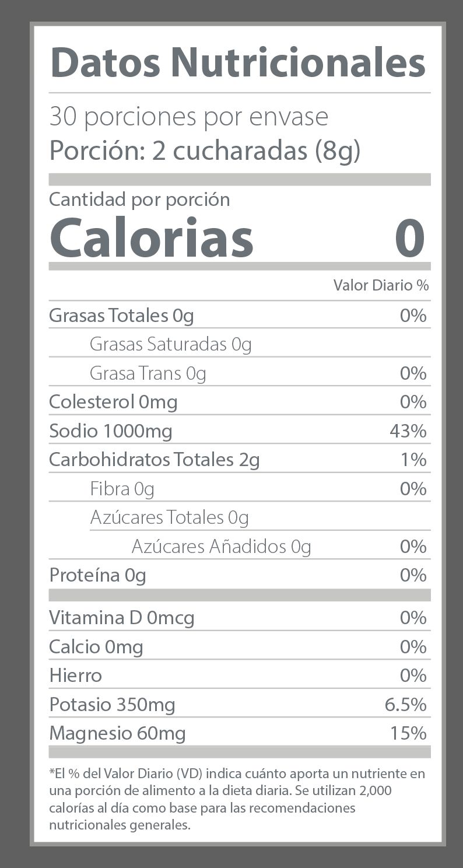This screenshot has height=868, width=463.
Task: Click the Valor Diario footnote paragraph
Action: click(x=237, y=799)
